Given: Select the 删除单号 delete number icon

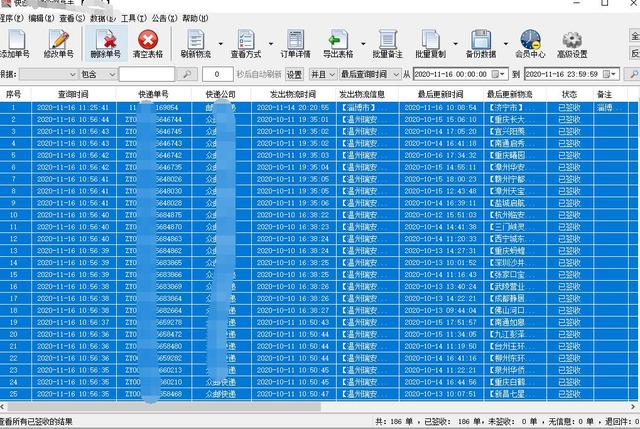Looking at the screenshot, I should click(106, 44).
